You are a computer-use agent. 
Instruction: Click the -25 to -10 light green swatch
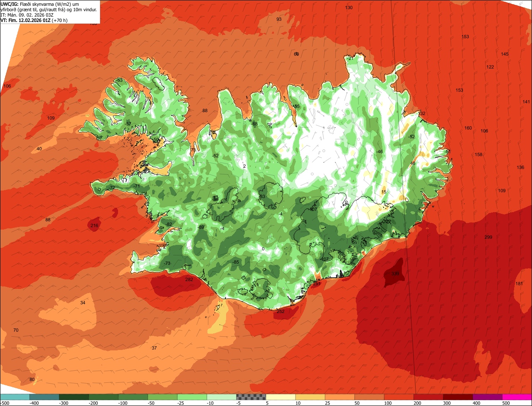(192, 397)
